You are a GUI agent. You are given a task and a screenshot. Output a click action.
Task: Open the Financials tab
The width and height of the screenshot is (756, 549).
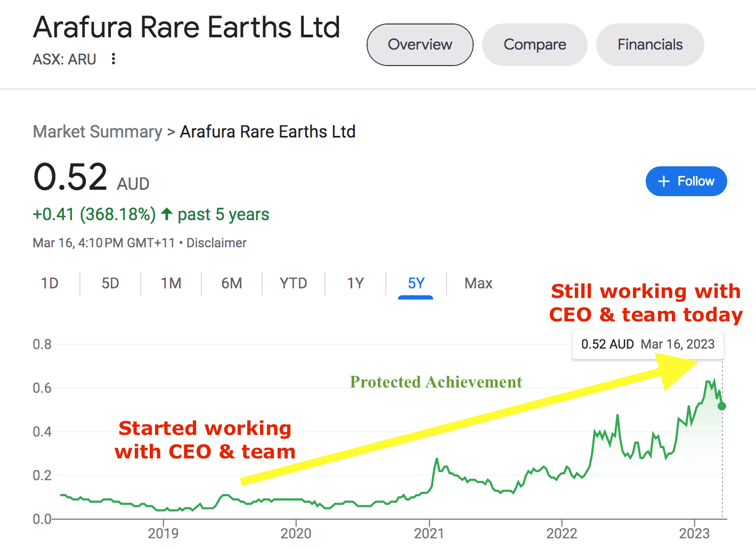[650, 45]
